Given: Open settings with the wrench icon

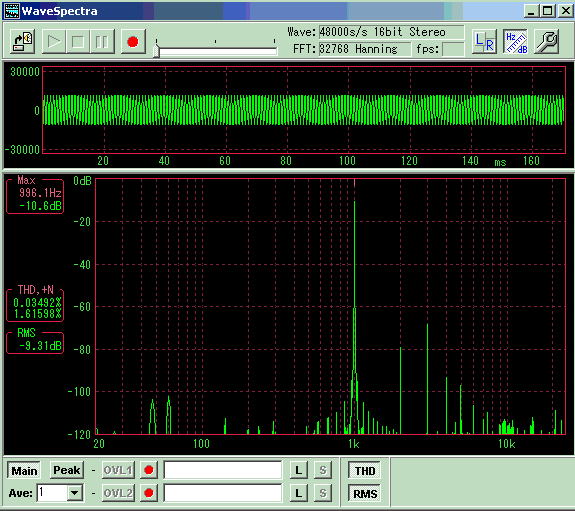Looking at the screenshot, I should pyautogui.click(x=546, y=41).
